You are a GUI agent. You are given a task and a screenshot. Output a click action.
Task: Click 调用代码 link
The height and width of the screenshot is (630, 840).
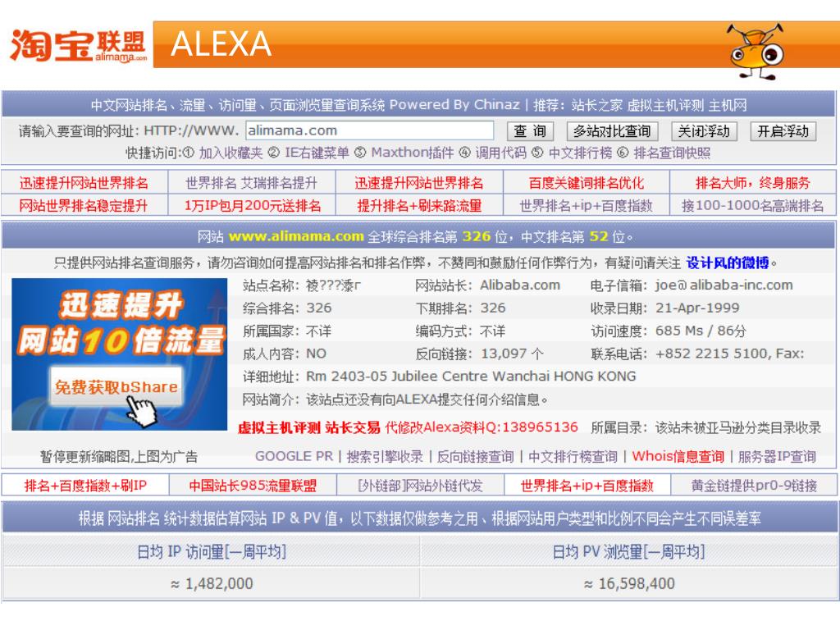coord(501,153)
